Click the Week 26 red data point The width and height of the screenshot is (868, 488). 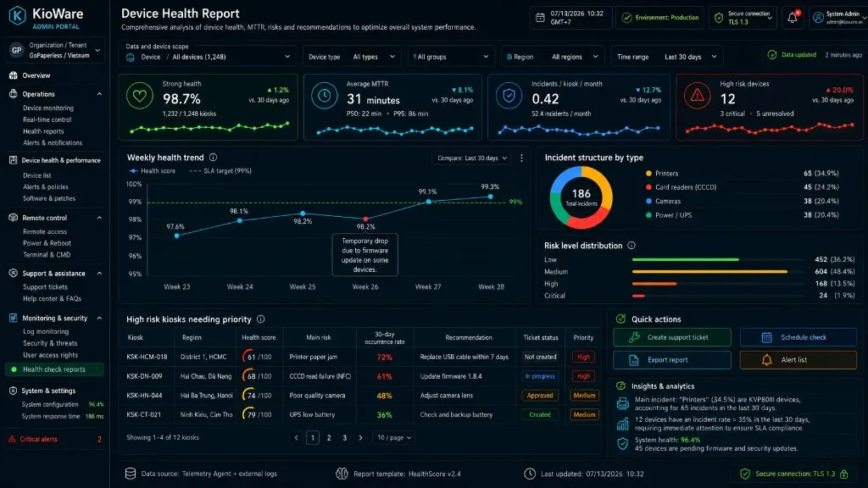pos(365,219)
